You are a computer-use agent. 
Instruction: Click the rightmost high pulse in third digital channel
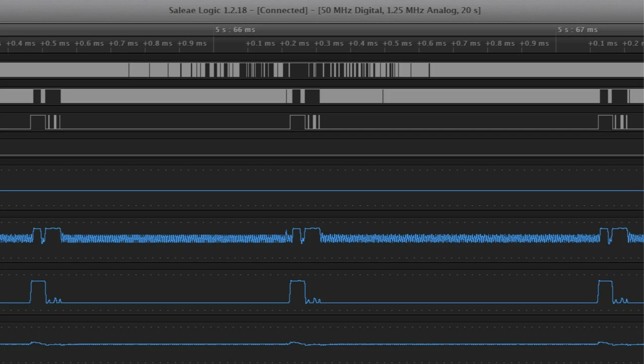[605, 122]
